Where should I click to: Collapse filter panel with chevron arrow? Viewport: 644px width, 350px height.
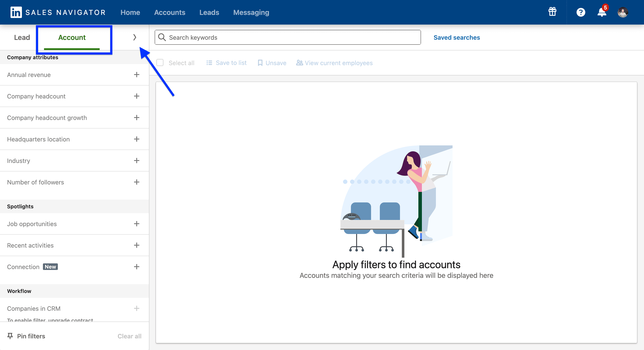[x=135, y=37]
